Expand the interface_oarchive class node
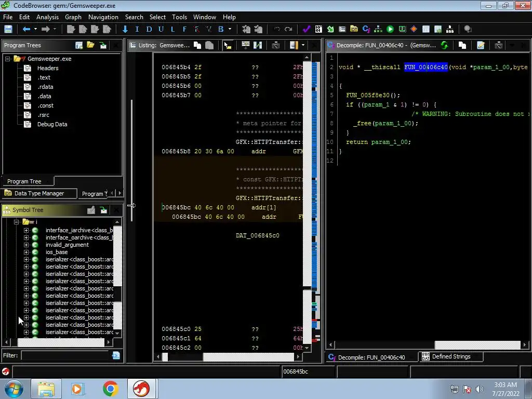This screenshot has height=399, width=532. (26, 237)
